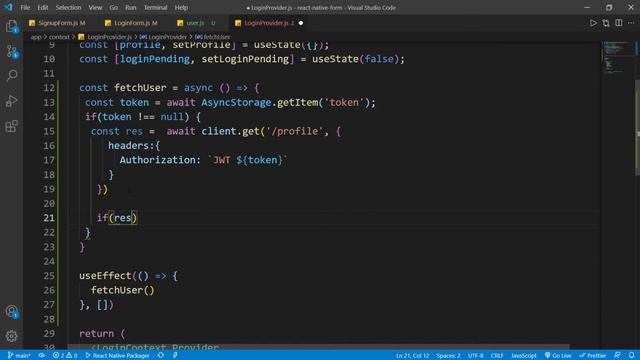Image resolution: width=640 pixels, height=360 pixels.
Task: Click 'useEffect' on line 25
Action: [105, 276]
